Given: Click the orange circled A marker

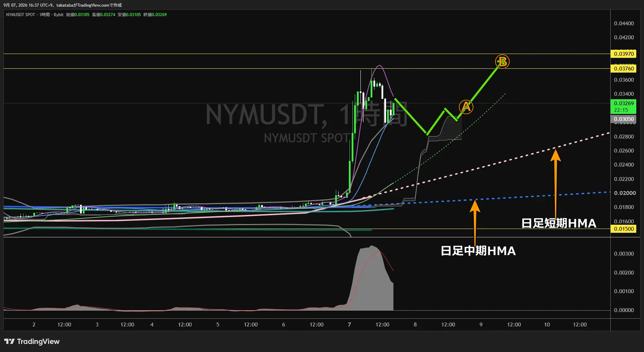Looking at the screenshot, I should [466, 107].
